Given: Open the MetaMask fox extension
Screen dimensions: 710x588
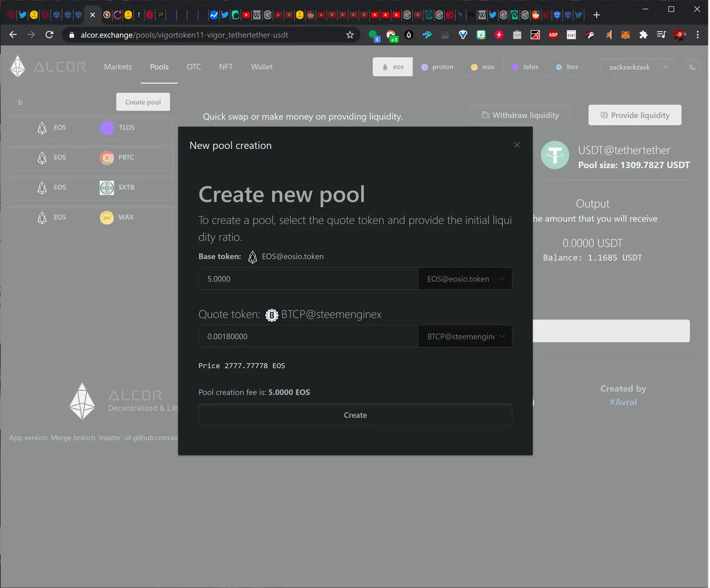Looking at the screenshot, I should [625, 35].
